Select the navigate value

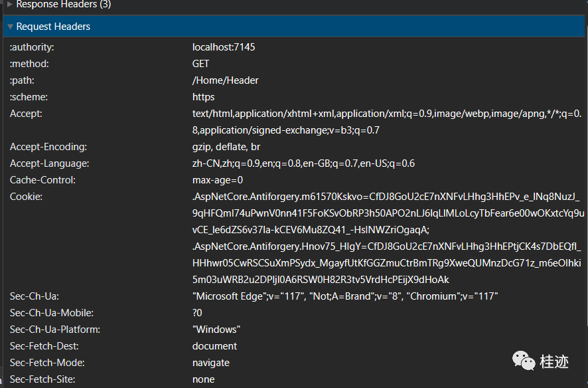[x=211, y=363]
